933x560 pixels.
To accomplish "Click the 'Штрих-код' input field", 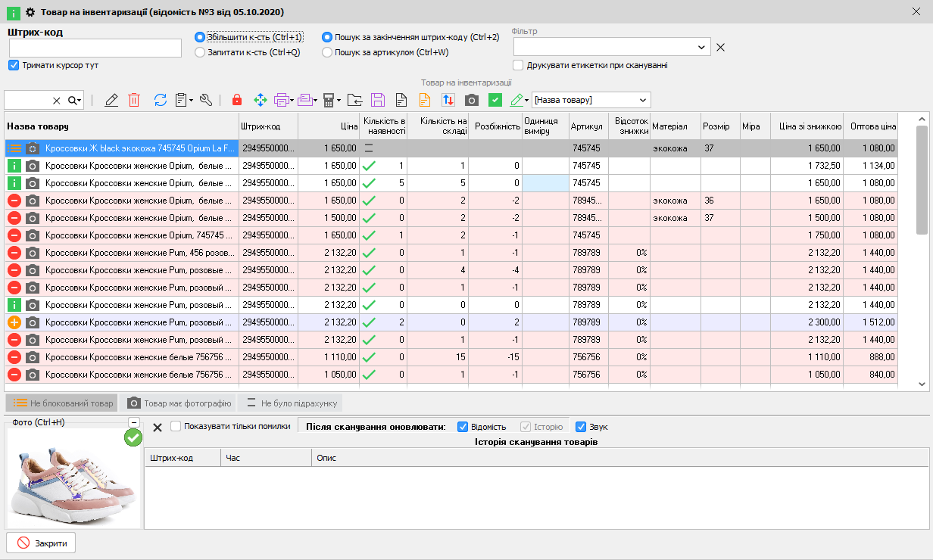I will 95,48.
